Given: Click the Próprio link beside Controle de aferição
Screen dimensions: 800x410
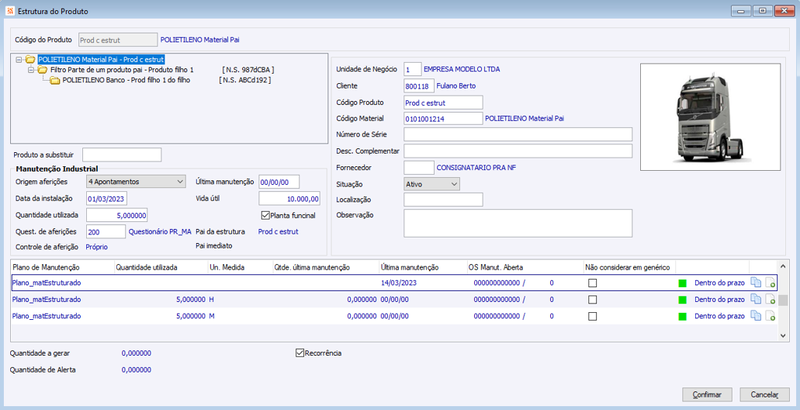Looking at the screenshot, I should 96,247.
